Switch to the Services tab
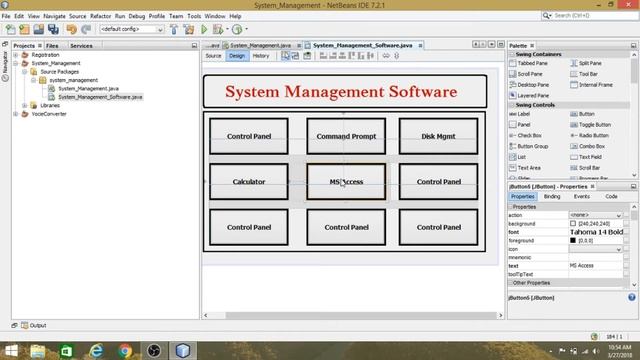Screen dimensions: 640x360 pyautogui.click(x=81, y=46)
